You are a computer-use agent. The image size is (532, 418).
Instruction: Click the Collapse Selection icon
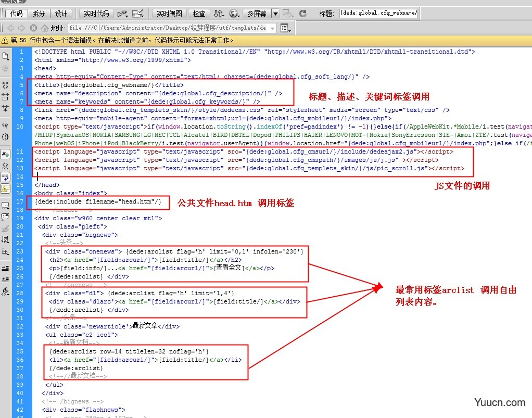(5, 97)
